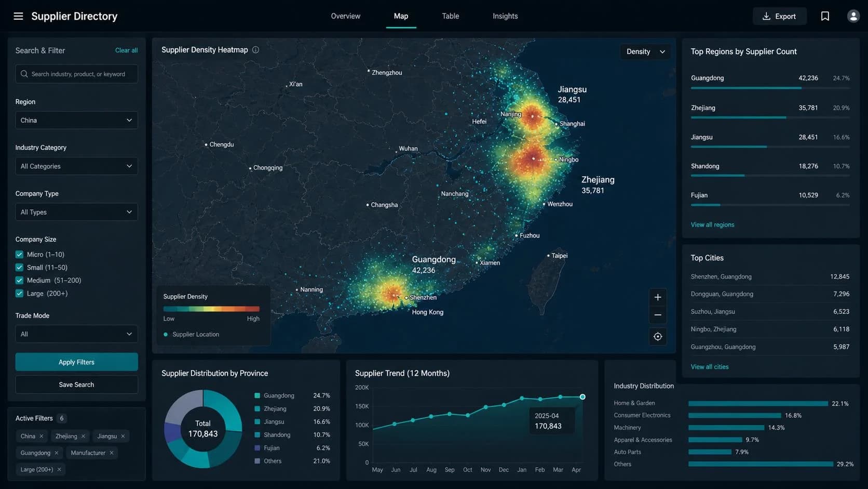Uncheck Medium (51–200) company size
Image resolution: width=868 pixels, height=489 pixels.
pos(19,280)
